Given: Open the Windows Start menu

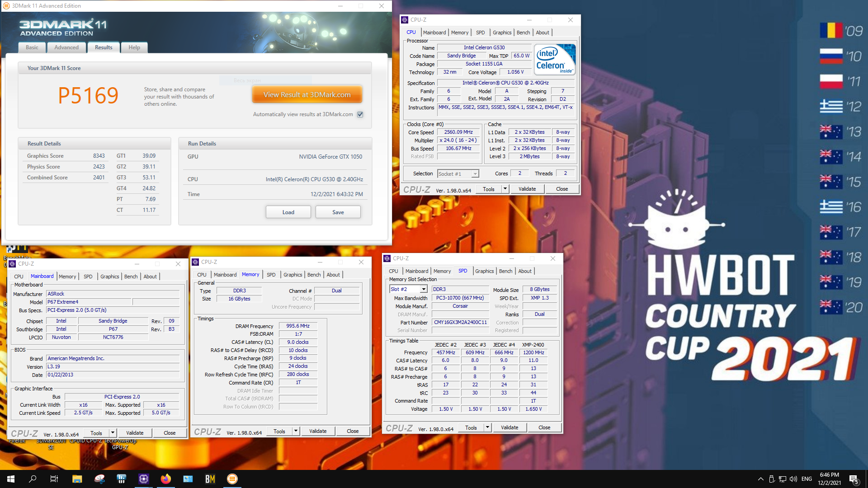Looking at the screenshot, I should point(11,479).
